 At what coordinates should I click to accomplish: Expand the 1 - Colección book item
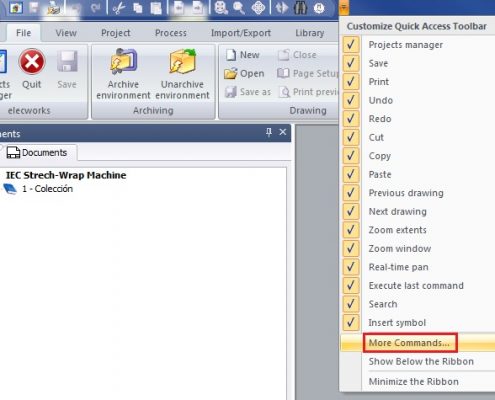(10, 189)
